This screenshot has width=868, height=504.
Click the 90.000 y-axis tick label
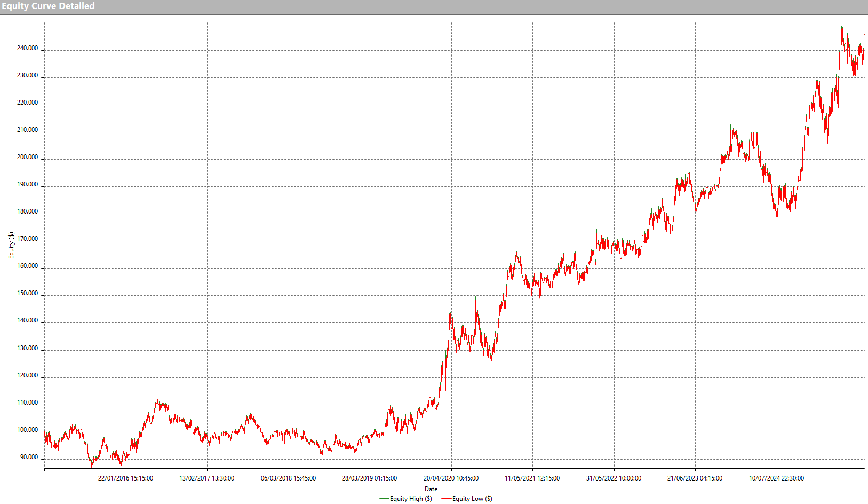29,457
